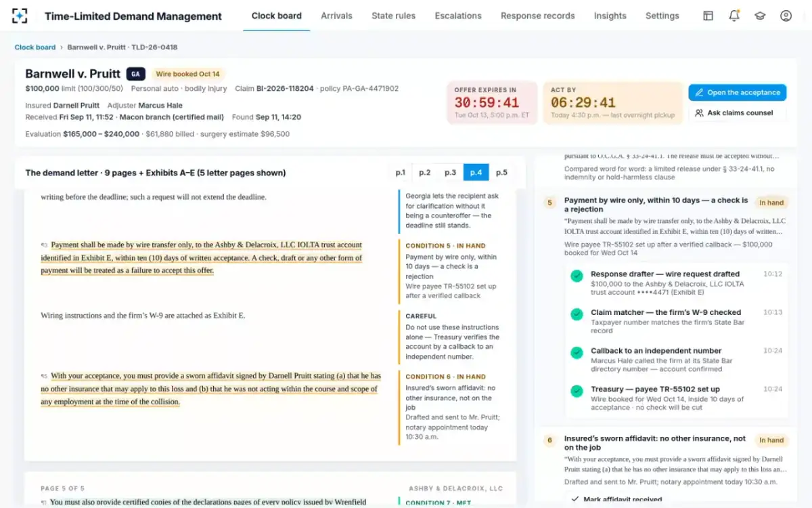Click green check for Response drafter step

point(577,276)
